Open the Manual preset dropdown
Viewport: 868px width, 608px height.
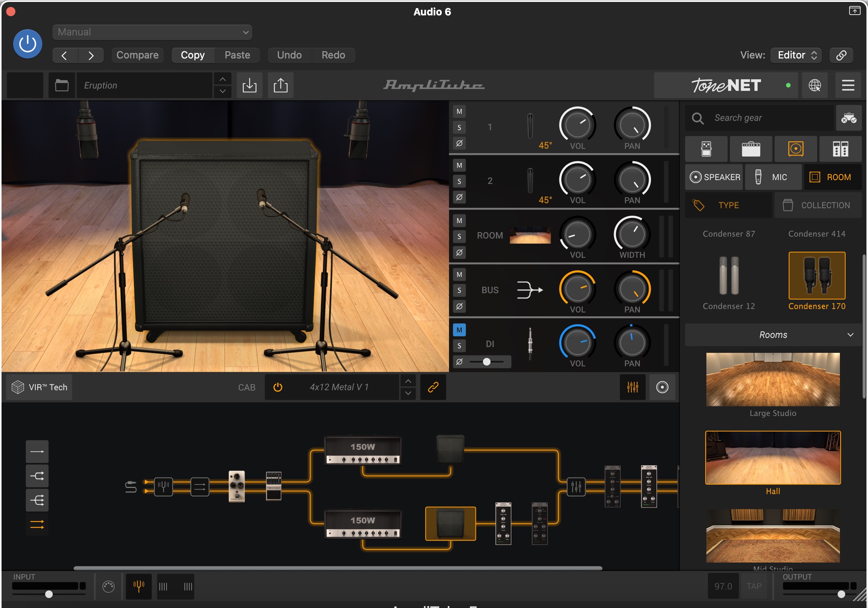tap(152, 32)
